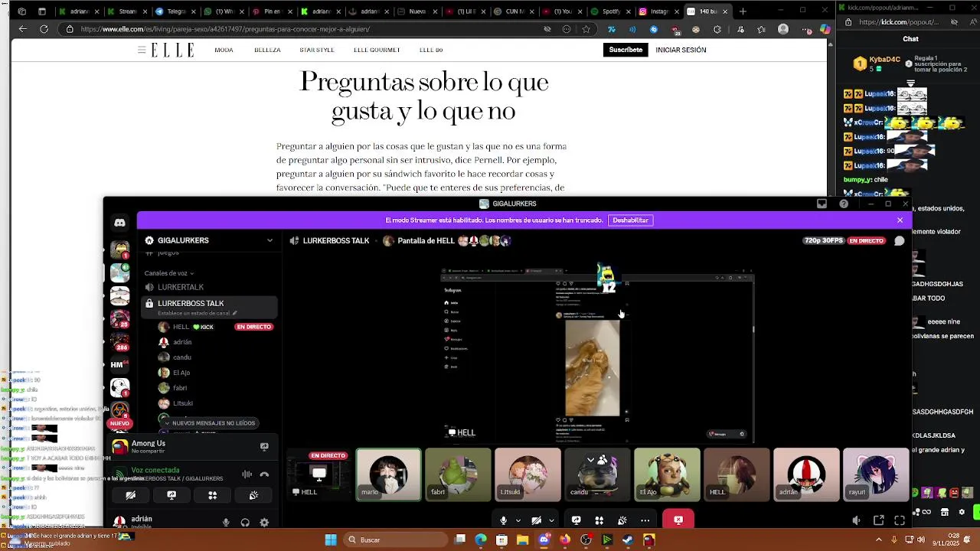Toggle camera in call control bar
The height and width of the screenshot is (551, 980).
(536, 520)
